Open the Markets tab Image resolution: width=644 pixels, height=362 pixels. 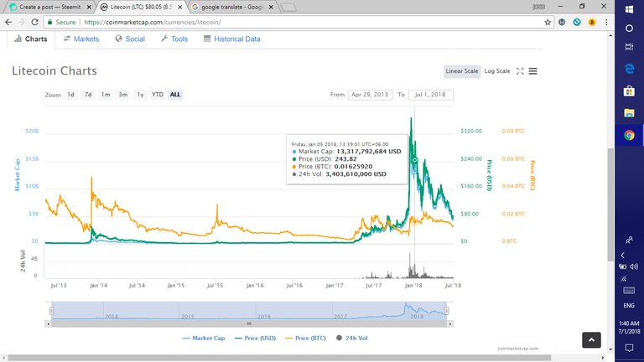click(81, 39)
